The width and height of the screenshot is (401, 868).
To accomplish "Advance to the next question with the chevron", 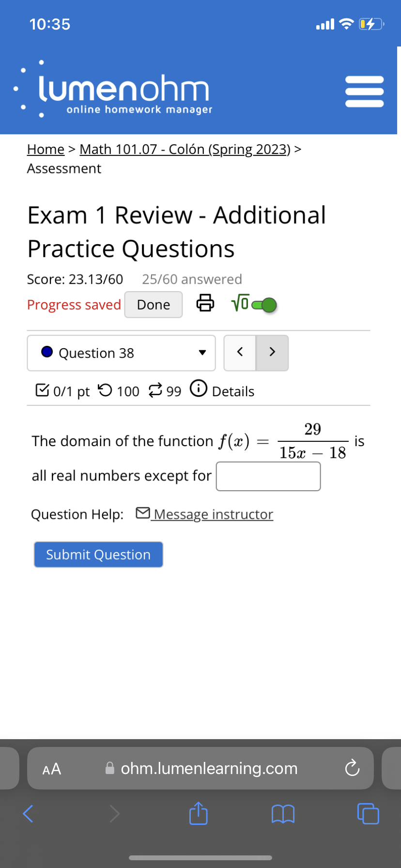I will click(x=272, y=353).
